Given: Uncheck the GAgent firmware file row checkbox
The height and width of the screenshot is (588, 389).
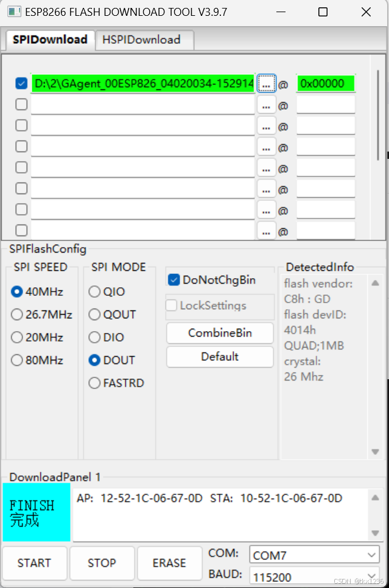Looking at the screenshot, I should click(x=21, y=83).
